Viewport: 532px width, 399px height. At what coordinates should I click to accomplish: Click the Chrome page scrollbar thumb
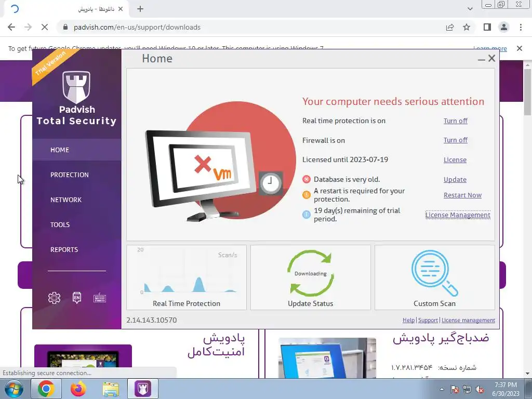click(x=528, y=92)
